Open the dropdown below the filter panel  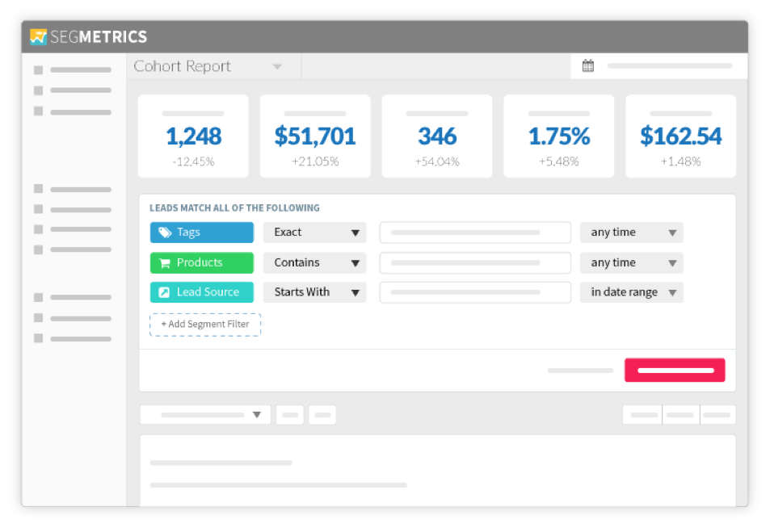(205, 415)
